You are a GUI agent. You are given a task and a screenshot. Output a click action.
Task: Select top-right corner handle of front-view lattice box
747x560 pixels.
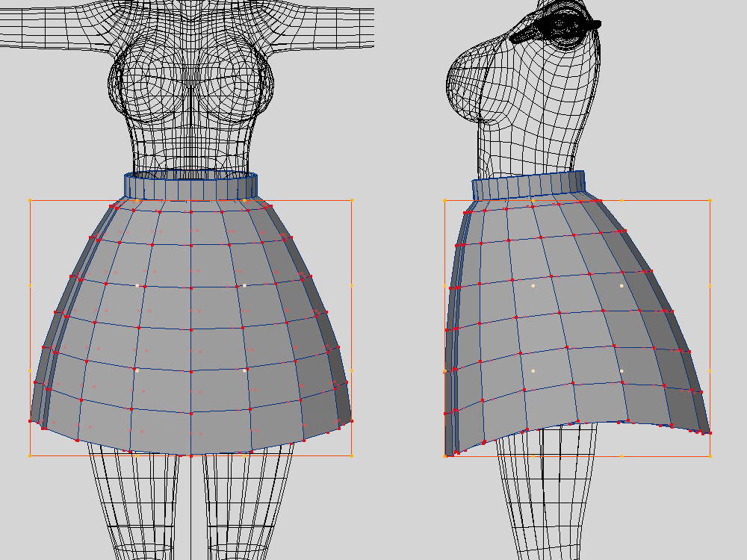(352, 200)
